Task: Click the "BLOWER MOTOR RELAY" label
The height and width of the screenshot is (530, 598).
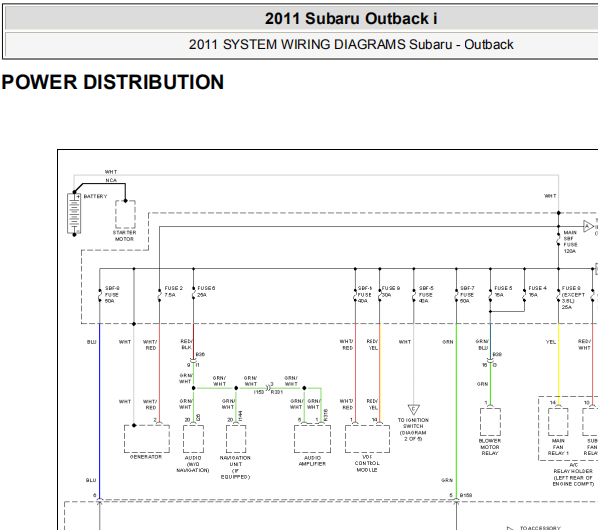Action: [x=490, y=447]
